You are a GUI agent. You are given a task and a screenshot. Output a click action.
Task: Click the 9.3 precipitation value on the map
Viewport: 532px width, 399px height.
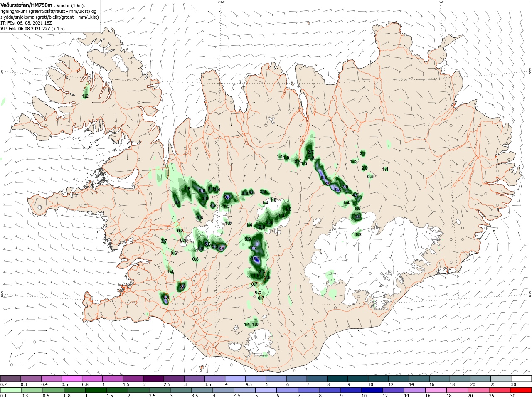(227, 197)
